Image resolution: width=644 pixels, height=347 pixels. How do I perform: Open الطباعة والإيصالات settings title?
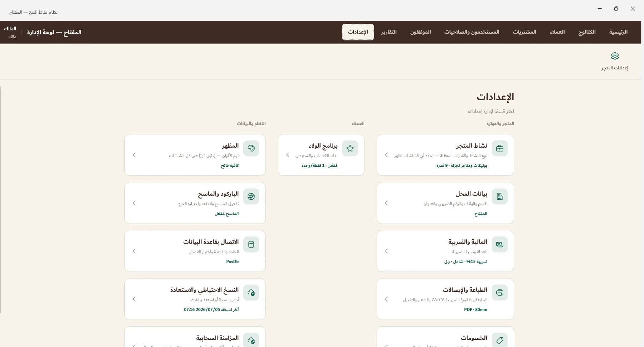[x=465, y=290]
